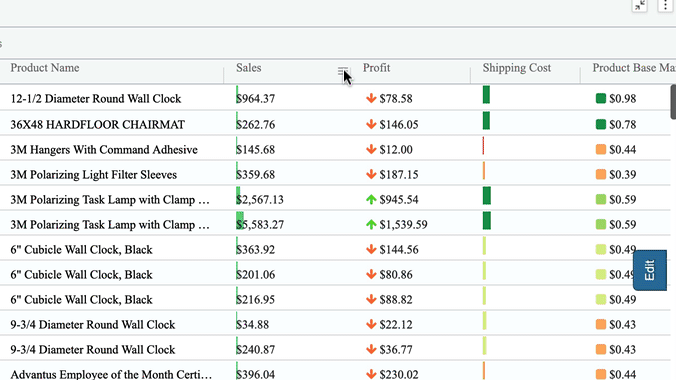Click the $216.95 sales value
This screenshot has width=676, height=380.
[x=256, y=300]
